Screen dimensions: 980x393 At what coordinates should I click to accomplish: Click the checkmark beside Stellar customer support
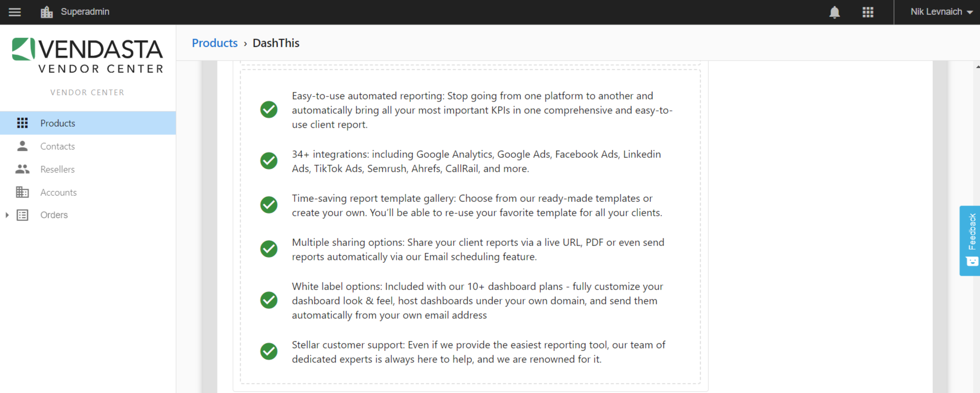269,351
